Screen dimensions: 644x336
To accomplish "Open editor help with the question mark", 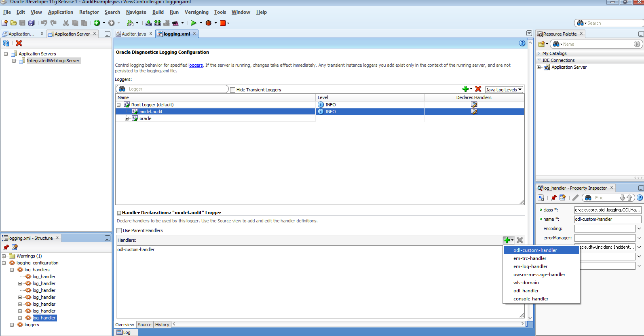I will pyautogui.click(x=522, y=43).
